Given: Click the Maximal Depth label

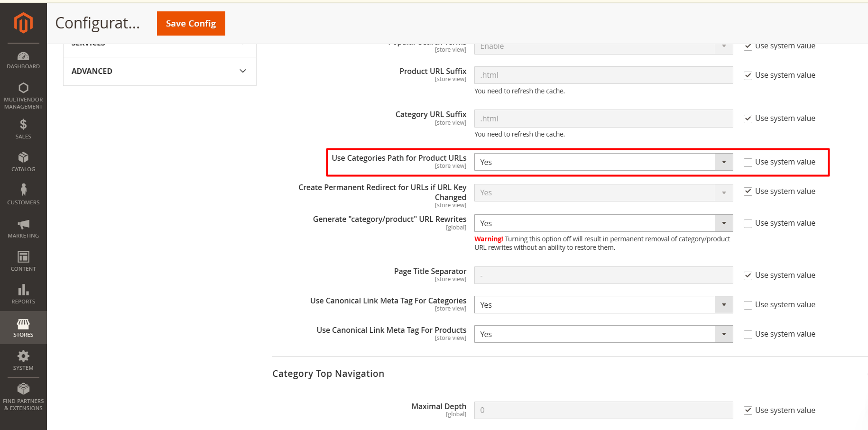Looking at the screenshot, I should click(439, 406).
